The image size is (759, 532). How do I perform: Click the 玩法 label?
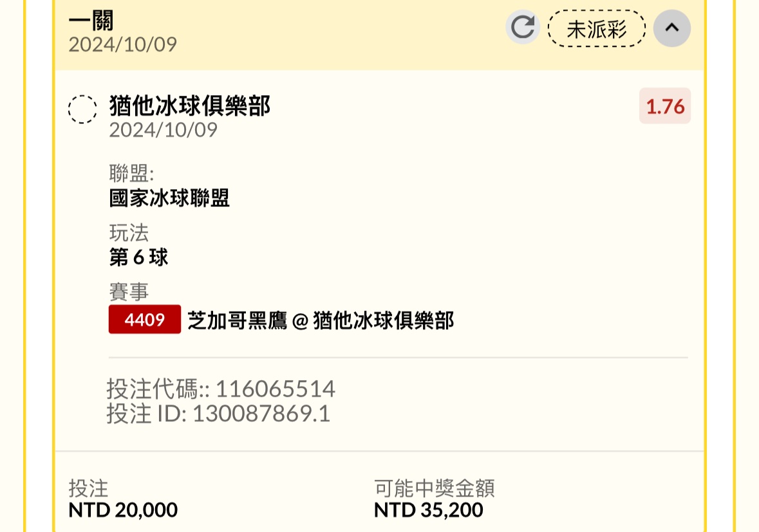(x=129, y=232)
